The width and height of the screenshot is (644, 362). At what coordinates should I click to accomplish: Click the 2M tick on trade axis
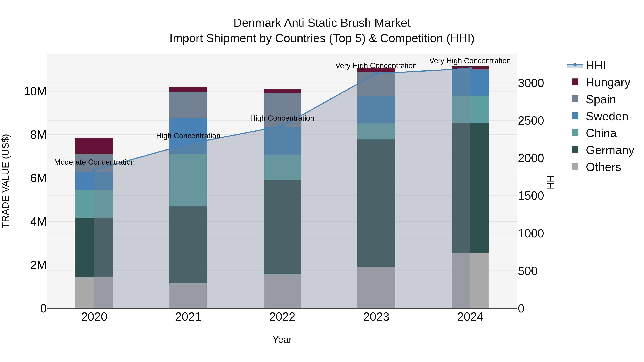(38, 265)
